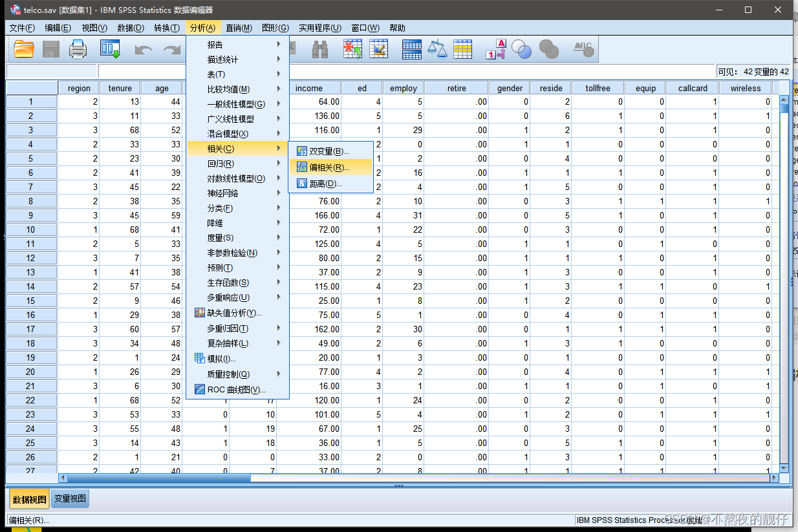Screen dimensions: 798x532
Task: Open ROC 曲线图(V)... menu entry
Action: [237, 390]
